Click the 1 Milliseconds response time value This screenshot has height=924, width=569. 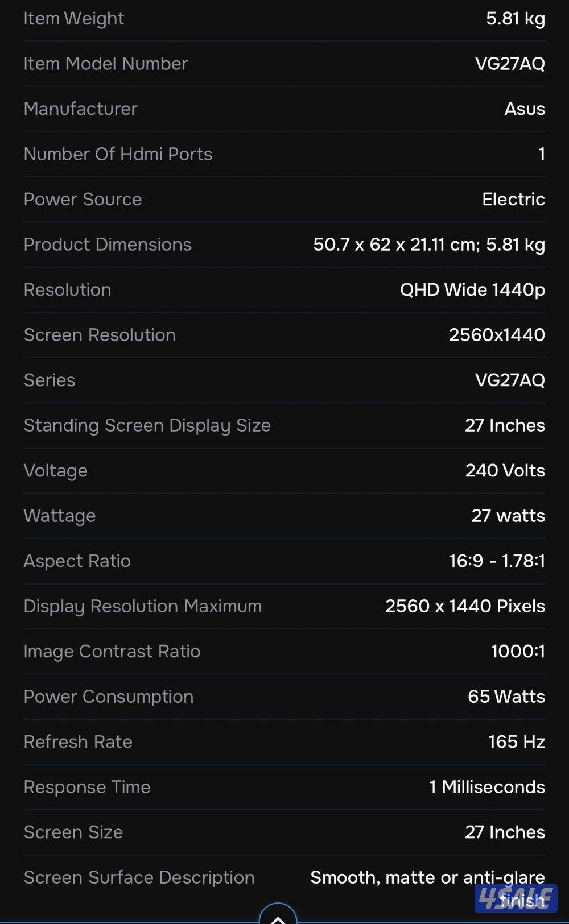click(487, 787)
